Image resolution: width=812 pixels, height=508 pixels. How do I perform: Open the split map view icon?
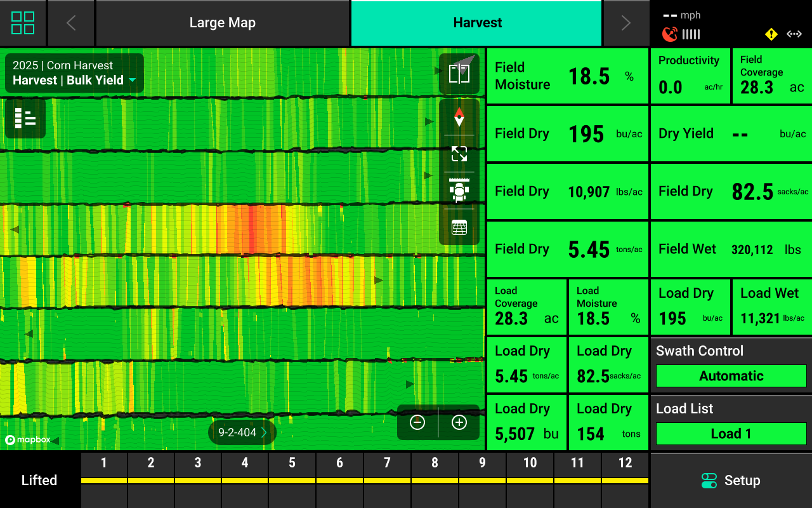coord(459,73)
